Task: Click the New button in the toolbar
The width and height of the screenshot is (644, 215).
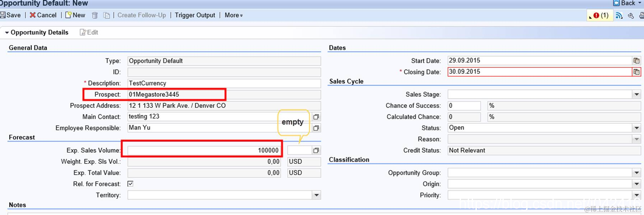Action: [x=75, y=15]
